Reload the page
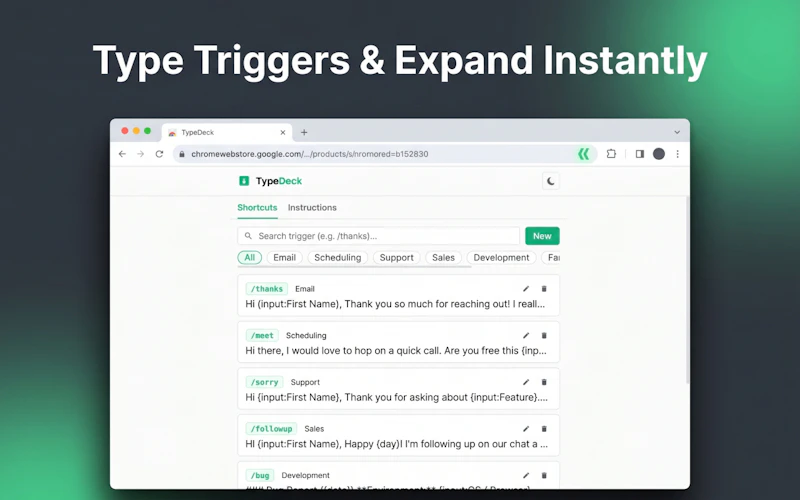The image size is (800, 500). coord(159,154)
